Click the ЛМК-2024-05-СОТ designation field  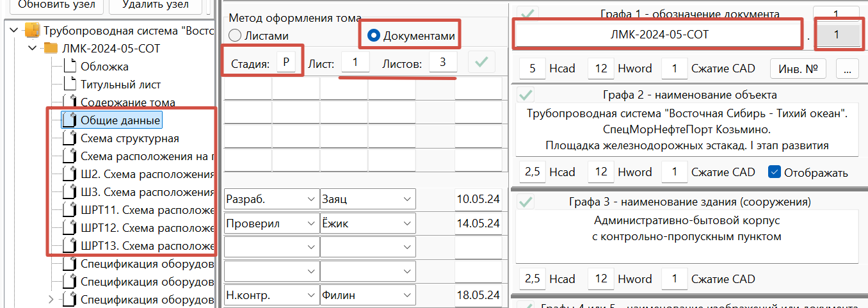point(658,35)
